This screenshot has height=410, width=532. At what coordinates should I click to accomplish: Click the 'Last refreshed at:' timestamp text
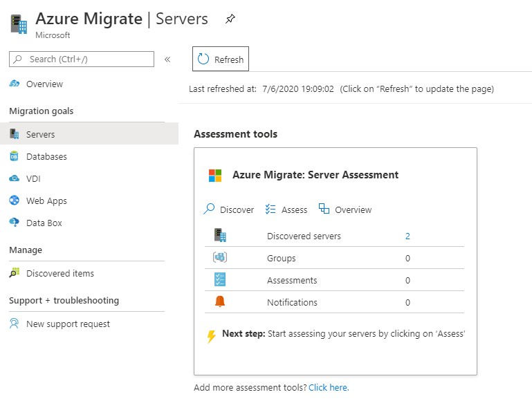point(262,89)
